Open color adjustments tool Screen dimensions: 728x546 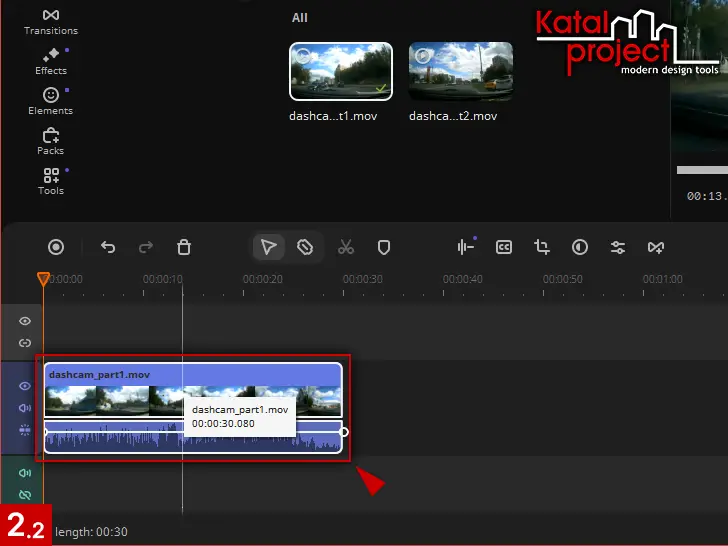pyautogui.click(x=580, y=247)
